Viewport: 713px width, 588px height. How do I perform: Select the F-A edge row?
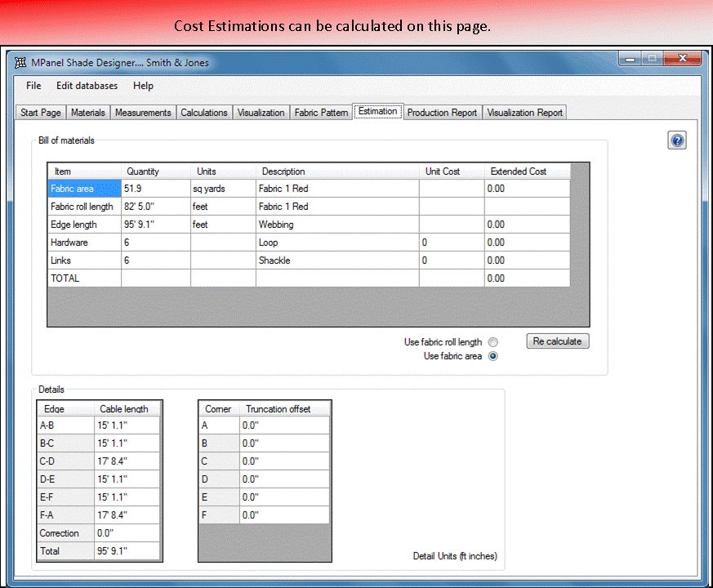pyautogui.click(x=99, y=514)
